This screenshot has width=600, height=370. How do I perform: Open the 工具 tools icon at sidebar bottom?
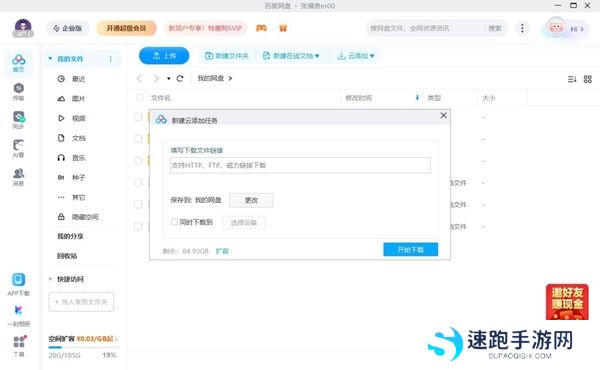[x=18, y=346]
